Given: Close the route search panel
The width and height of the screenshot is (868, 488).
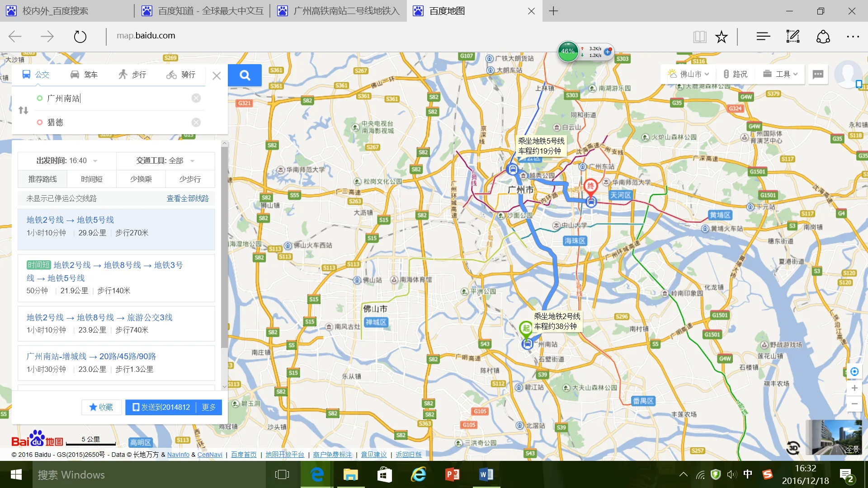Looking at the screenshot, I should point(217,76).
